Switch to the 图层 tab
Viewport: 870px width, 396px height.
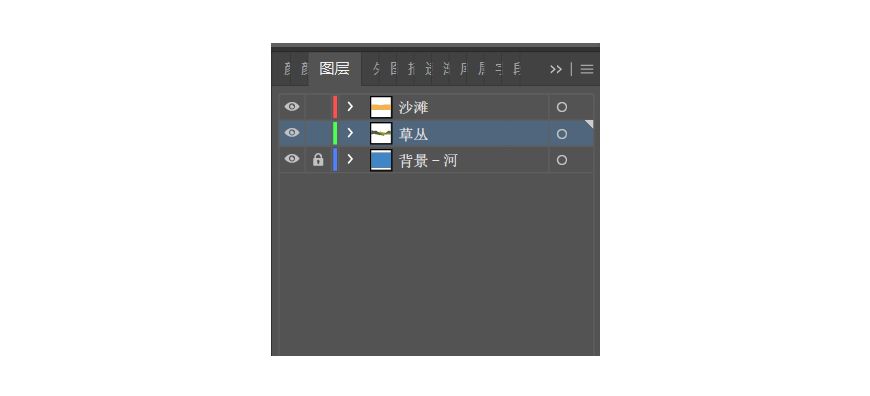point(335,69)
